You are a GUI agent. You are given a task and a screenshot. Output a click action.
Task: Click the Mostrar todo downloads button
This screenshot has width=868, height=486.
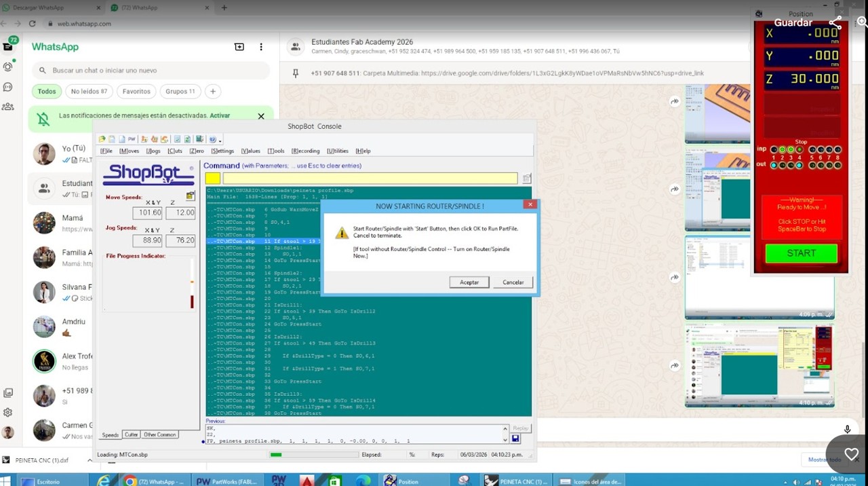coord(825,460)
